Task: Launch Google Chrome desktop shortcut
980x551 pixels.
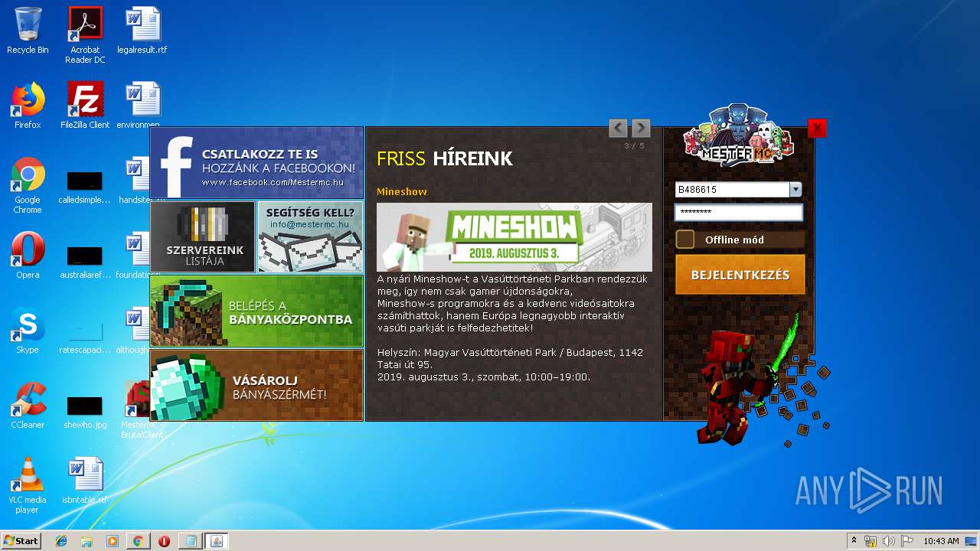Action: click(28, 185)
